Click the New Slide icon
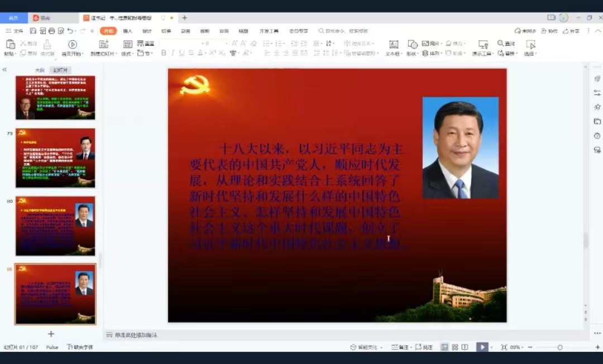Image resolution: width=603 pixels, height=364 pixels. click(x=103, y=44)
